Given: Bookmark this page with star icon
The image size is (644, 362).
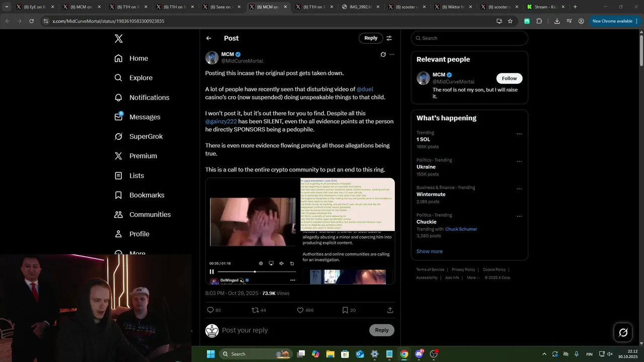Looking at the screenshot, I should click(510, 21).
